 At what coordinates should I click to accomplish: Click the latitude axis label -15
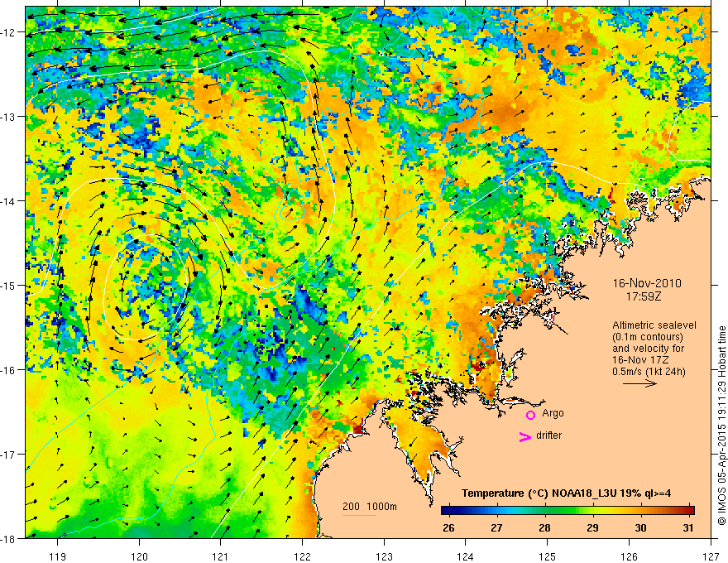click(9, 285)
